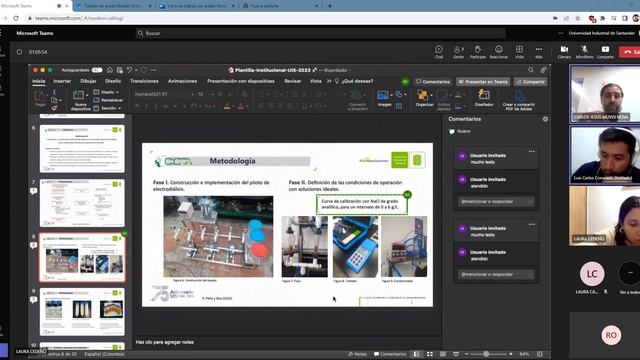Reload the browser page
The width and height of the screenshot is (640, 360).
point(16,18)
